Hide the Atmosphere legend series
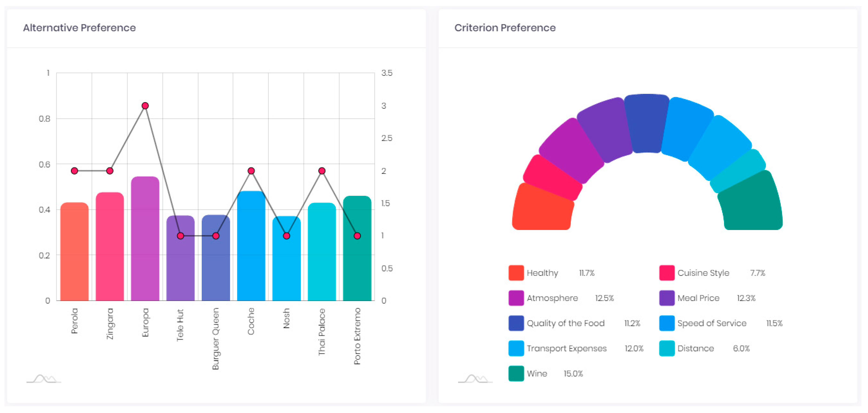 (552, 298)
